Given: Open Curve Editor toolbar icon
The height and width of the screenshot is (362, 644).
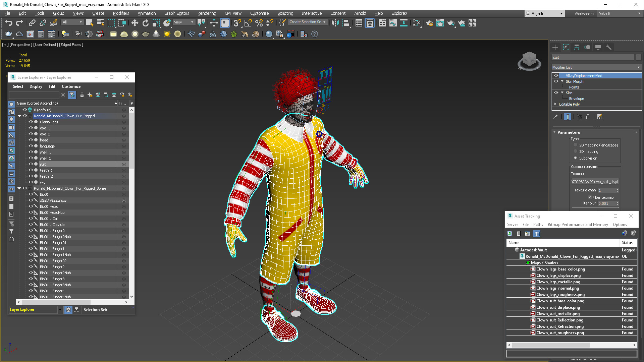Looking at the screenshot, I should [x=393, y=23].
